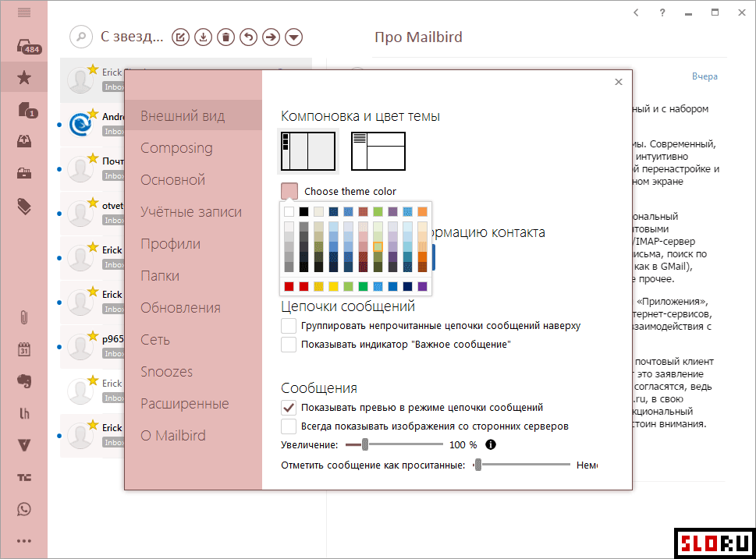Viewport: 756px width, 559px height.
Task: Pick the purple swatch in bottom row
Action: point(422,287)
